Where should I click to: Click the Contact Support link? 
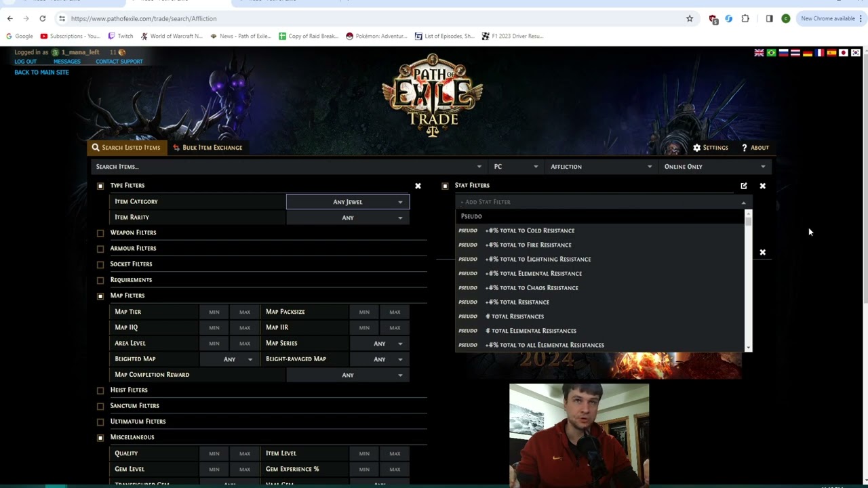click(x=119, y=62)
